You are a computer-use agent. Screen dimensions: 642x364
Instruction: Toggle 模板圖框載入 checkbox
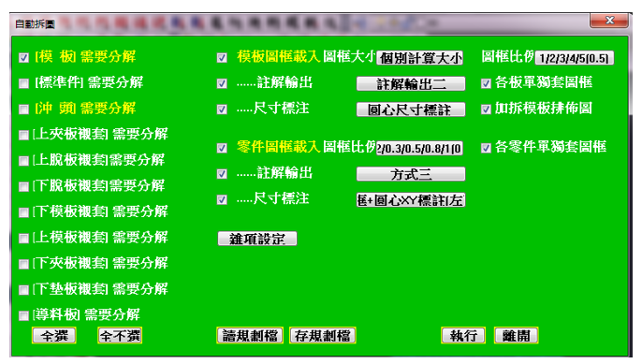(222, 58)
